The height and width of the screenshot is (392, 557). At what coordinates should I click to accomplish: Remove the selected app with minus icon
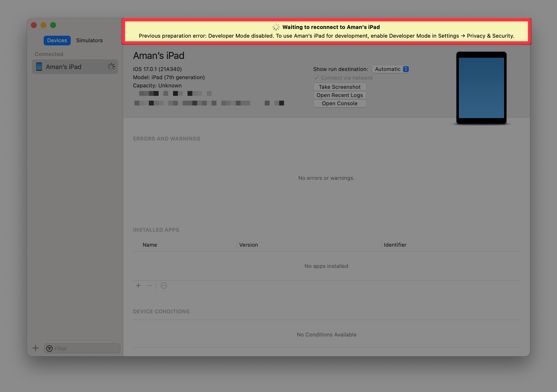(150, 286)
